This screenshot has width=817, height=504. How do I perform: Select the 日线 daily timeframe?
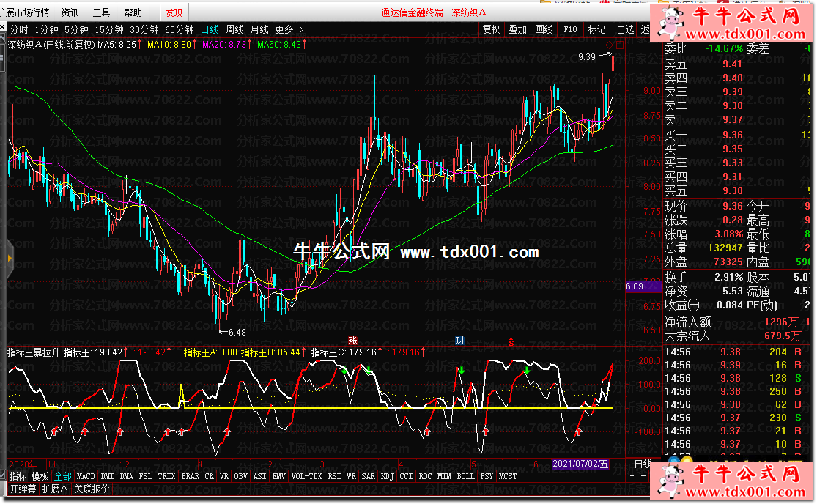click(210, 30)
